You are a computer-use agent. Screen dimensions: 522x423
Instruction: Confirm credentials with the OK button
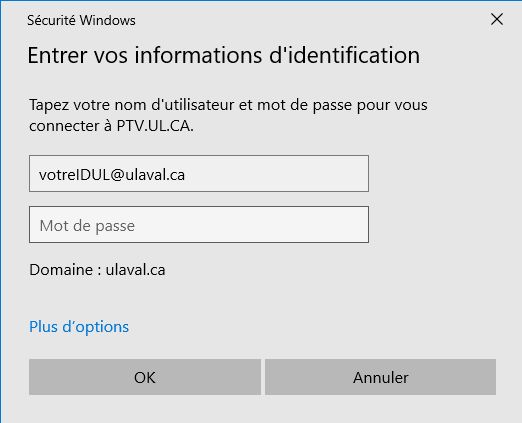tap(145, 377)
